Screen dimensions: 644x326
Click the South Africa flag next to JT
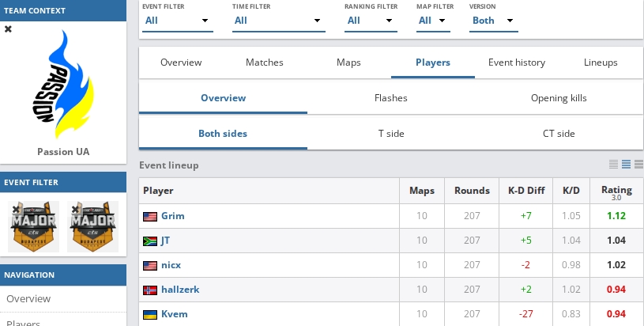click(x=150, y=241)
